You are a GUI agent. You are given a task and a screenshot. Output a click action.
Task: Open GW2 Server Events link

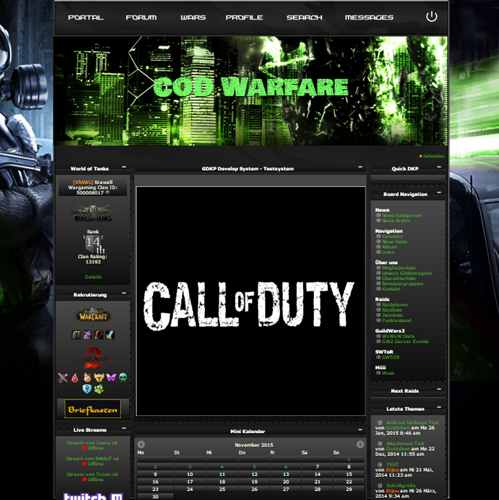[405, 341]
